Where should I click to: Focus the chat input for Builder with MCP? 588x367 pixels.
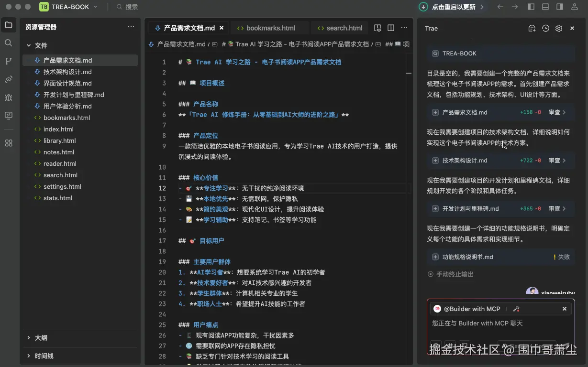coord(500,324)
